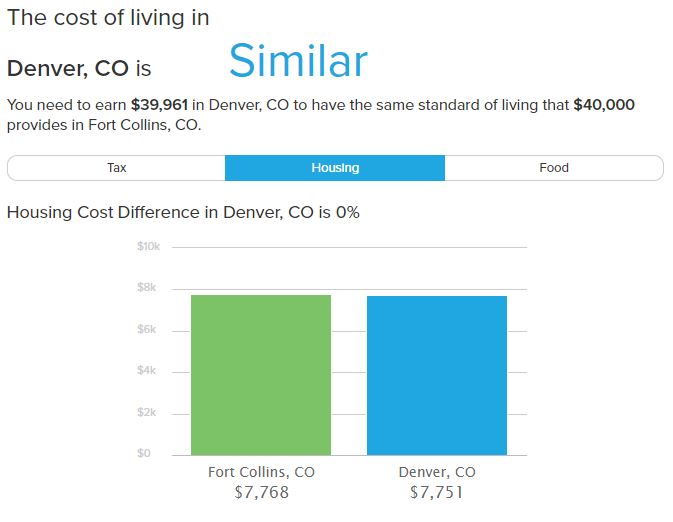The width and height of the screenshot is (673, 522).
Task: Click the bold $39,961 amount
Action: [160, 105]
